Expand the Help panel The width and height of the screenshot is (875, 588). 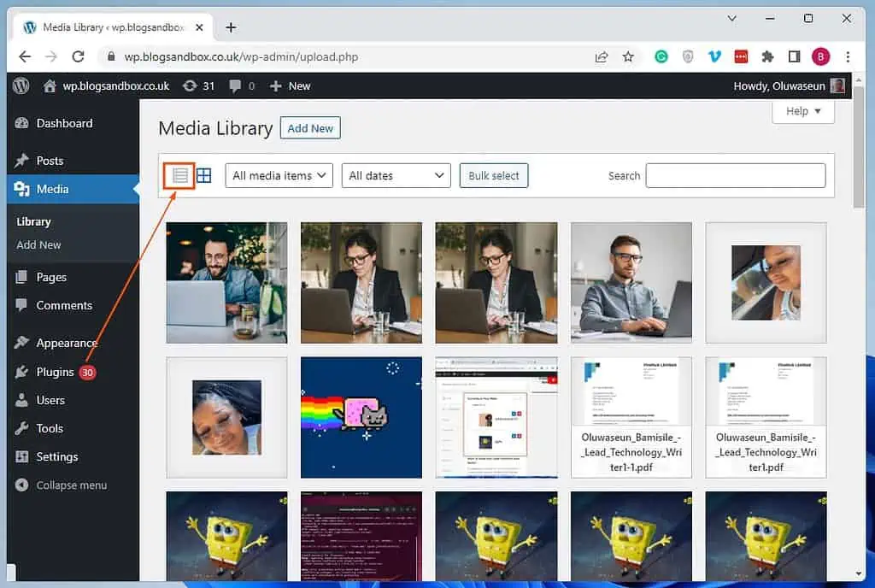point(803,111)
